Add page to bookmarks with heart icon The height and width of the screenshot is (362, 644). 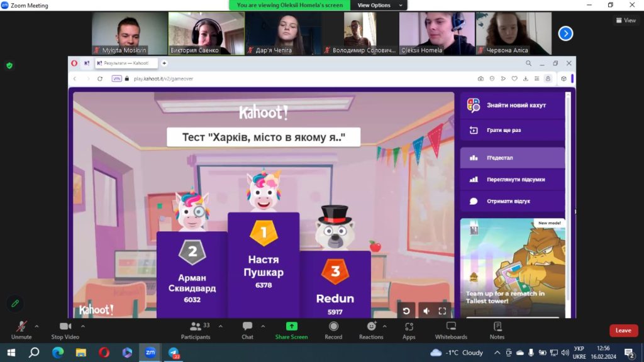(514, 79)
